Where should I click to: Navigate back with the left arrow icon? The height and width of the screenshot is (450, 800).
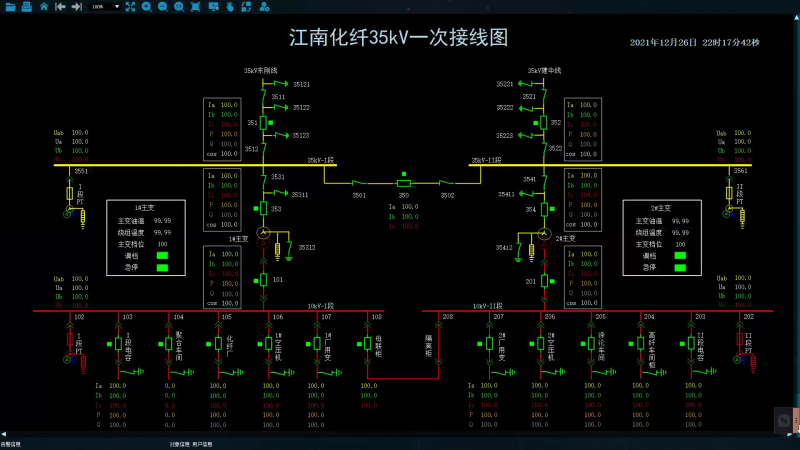[60, 6]
